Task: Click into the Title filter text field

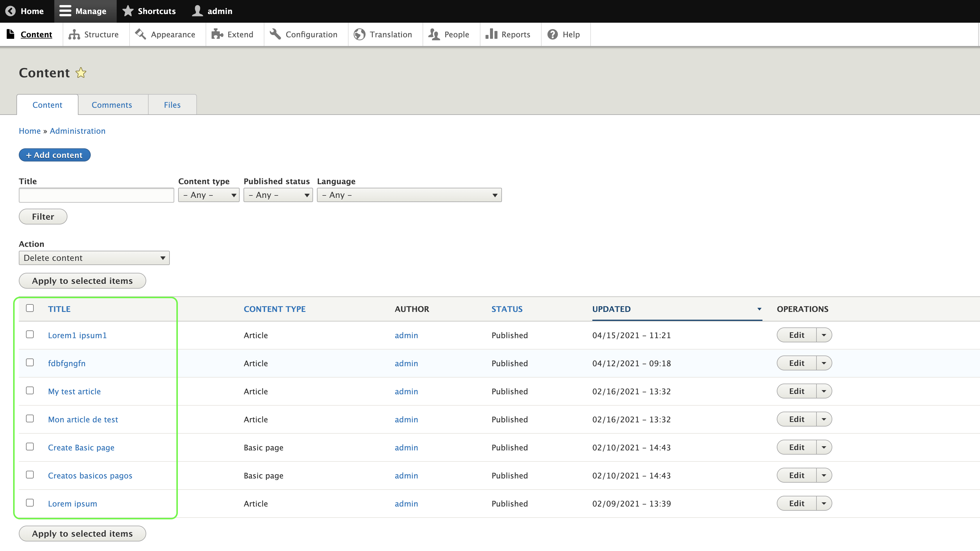Action: click(x=96, y=195)
